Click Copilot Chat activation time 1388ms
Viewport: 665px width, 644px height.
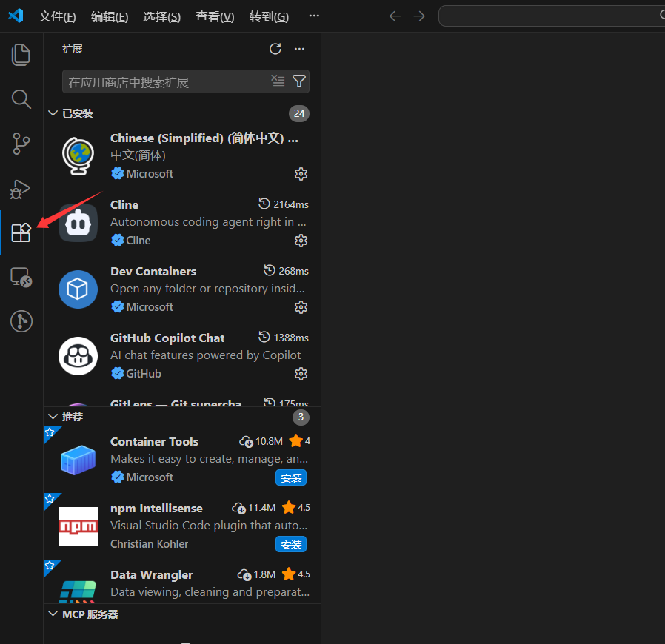pyautogui.click(x=284, y=338)
